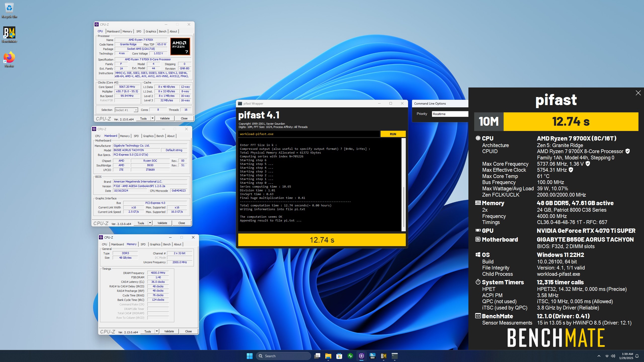Click the BenchMate section code icon

(478, 316)
